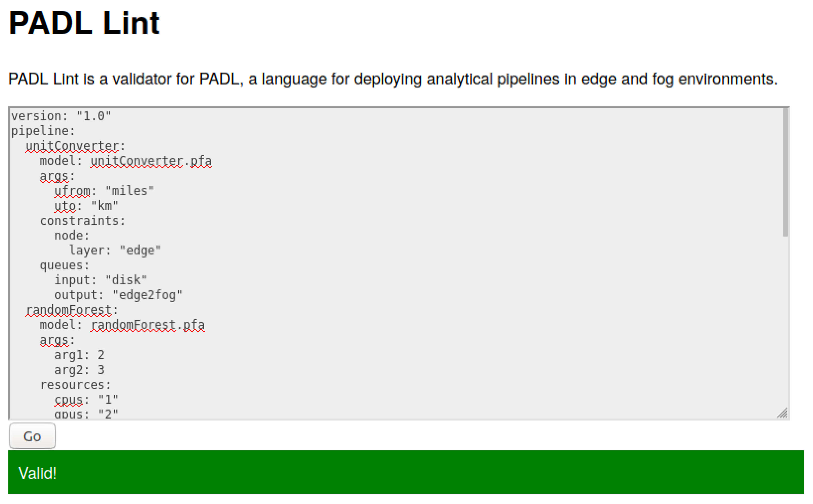
Task: Click the constraints: line in the editor
Action: (x=82, y=221)
